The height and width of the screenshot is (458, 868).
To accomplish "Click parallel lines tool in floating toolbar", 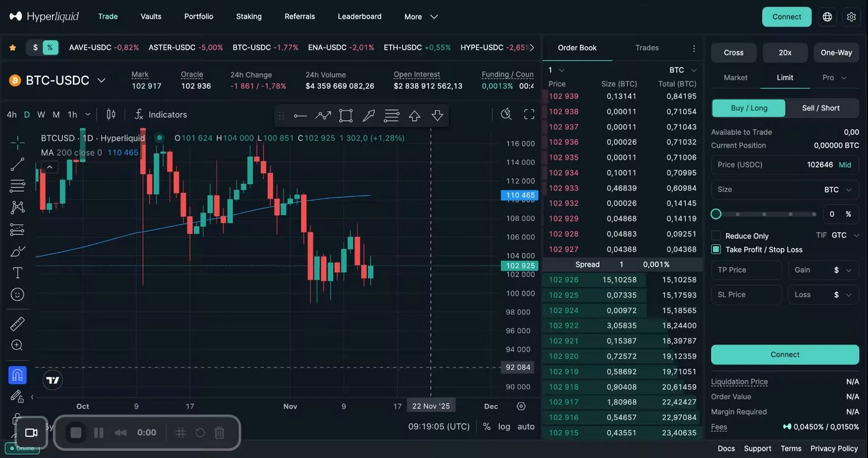I will click(391, 116).
